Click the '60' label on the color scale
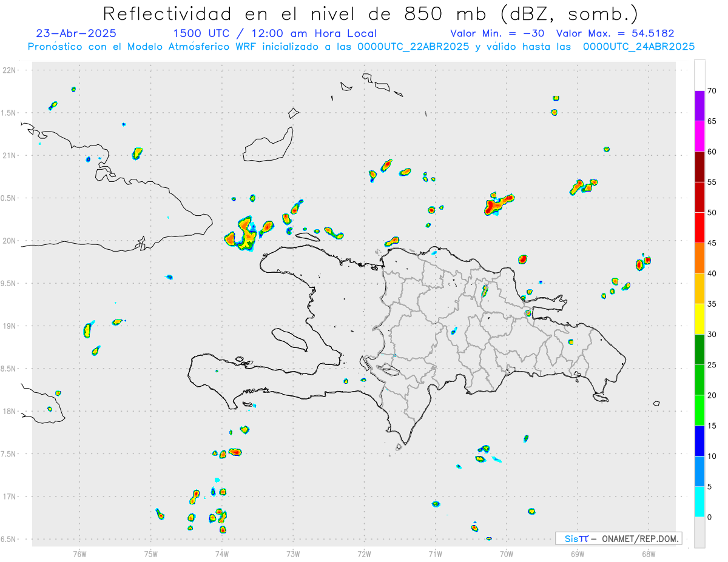This screenshot has height=562, width=728. (x=712, y=152)
